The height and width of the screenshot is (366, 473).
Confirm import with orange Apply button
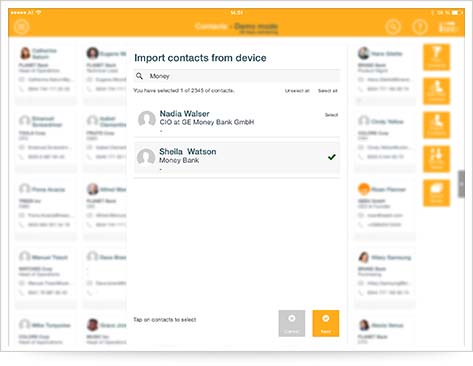pos(326,323)
